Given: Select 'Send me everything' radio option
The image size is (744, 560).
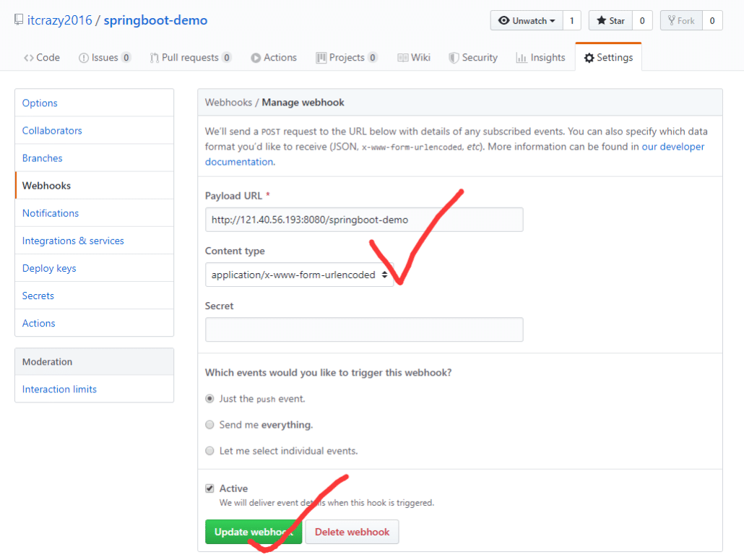Looking at the screenshot, I should 210,425.
